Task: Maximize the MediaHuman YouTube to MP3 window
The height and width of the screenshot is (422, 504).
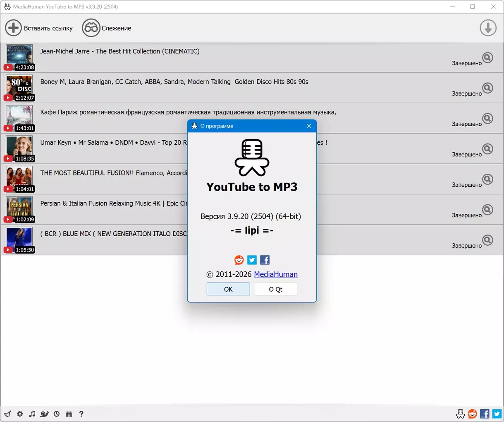Action: [x=473, y=7]
